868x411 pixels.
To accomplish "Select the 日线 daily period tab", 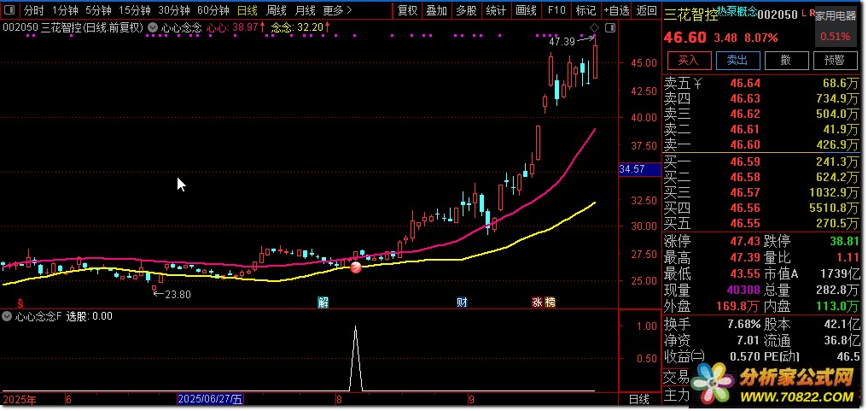I will [247, 10].
